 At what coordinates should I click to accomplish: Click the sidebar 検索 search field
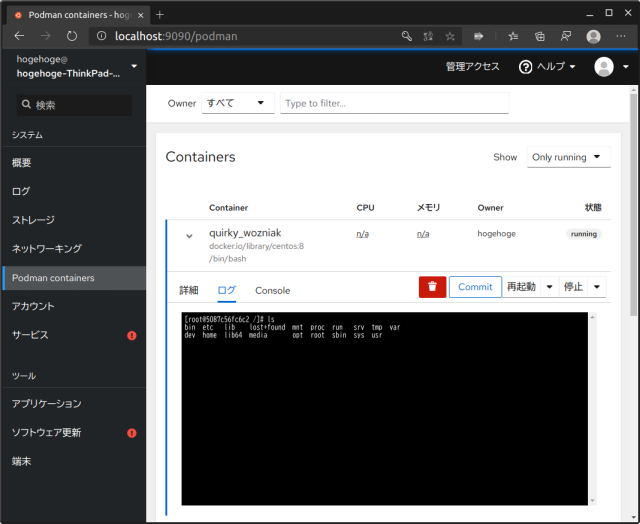tap(74, 104)
